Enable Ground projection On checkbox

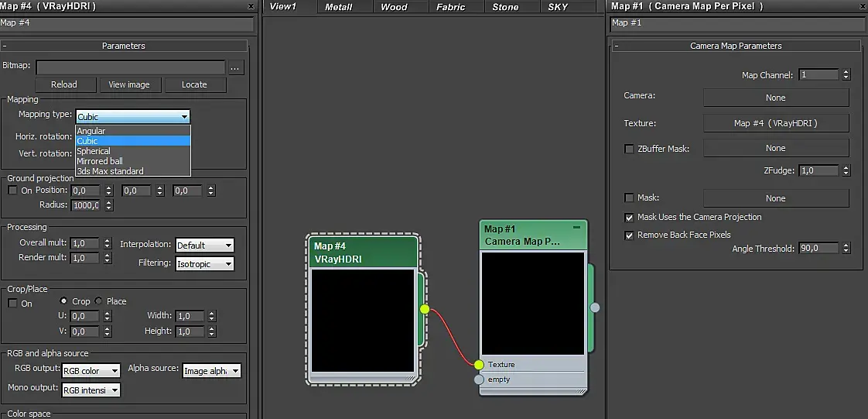point(12,190)
